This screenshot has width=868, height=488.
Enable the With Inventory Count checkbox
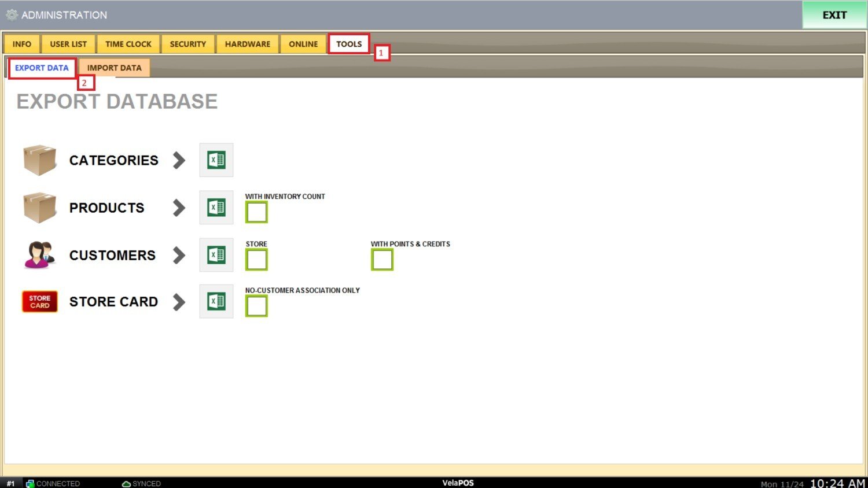[x=256, y=212]
